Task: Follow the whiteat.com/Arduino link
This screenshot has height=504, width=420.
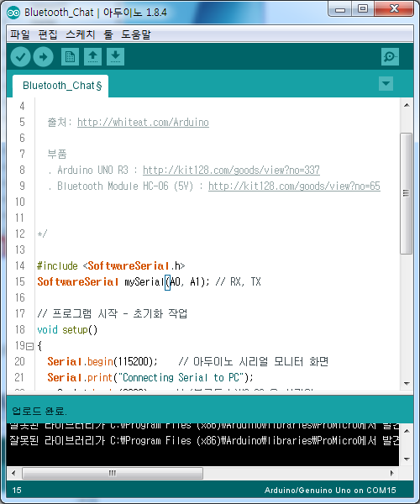Action: (143, 122)
